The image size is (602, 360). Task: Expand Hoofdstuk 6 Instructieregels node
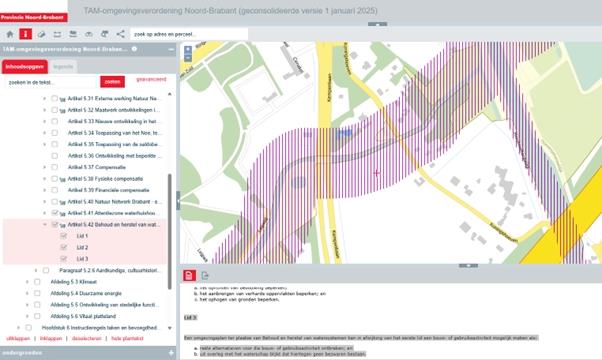[18, 328]
